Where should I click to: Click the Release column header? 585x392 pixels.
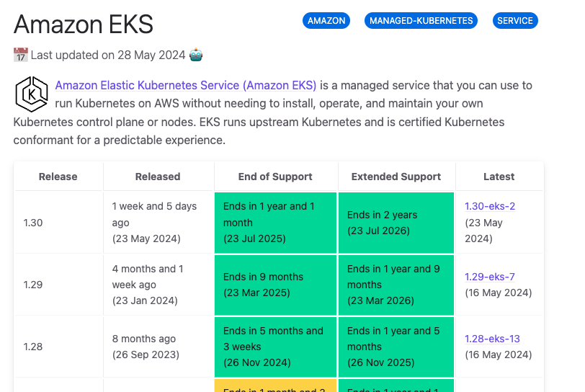(x=58, y=177)
